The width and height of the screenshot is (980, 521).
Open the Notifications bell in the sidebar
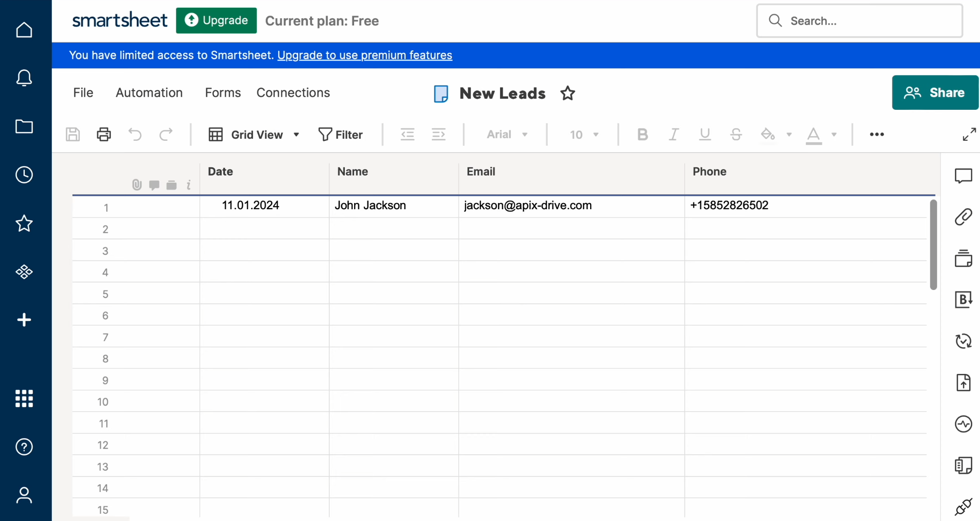[x=24, y=78]
